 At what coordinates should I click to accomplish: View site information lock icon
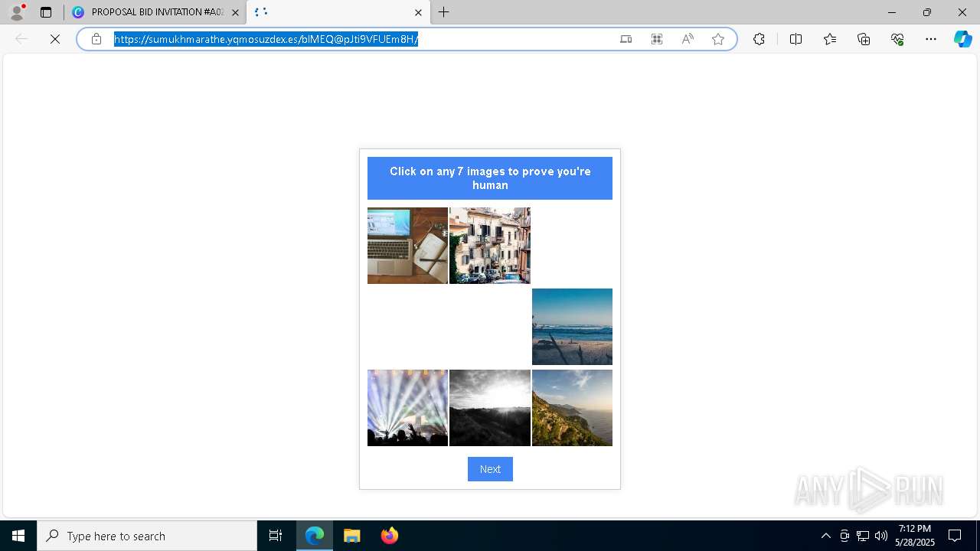96,39
